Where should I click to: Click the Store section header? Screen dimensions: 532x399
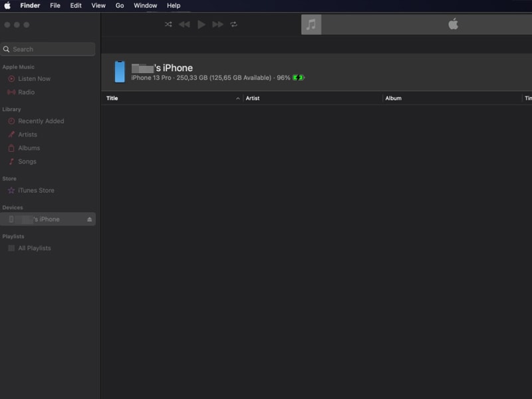9,179
